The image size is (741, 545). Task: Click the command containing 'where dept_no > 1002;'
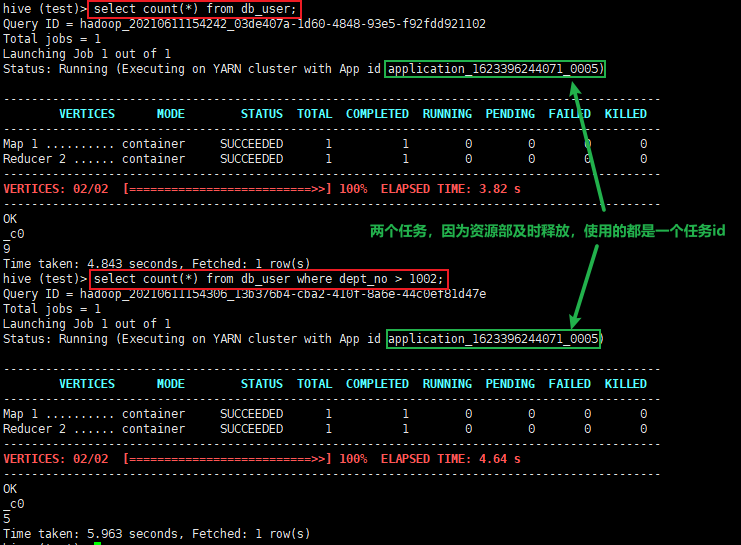click(268, 279)
